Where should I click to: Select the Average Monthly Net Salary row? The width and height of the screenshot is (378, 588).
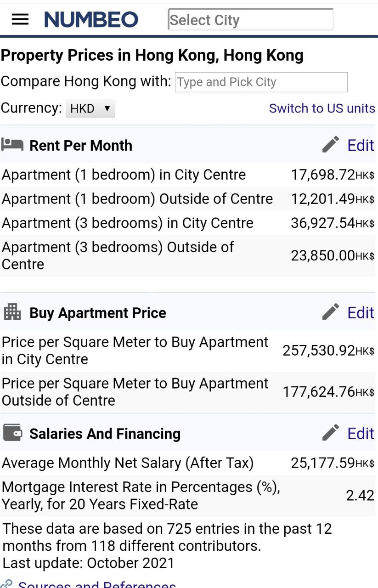click(x=188, y=463)
